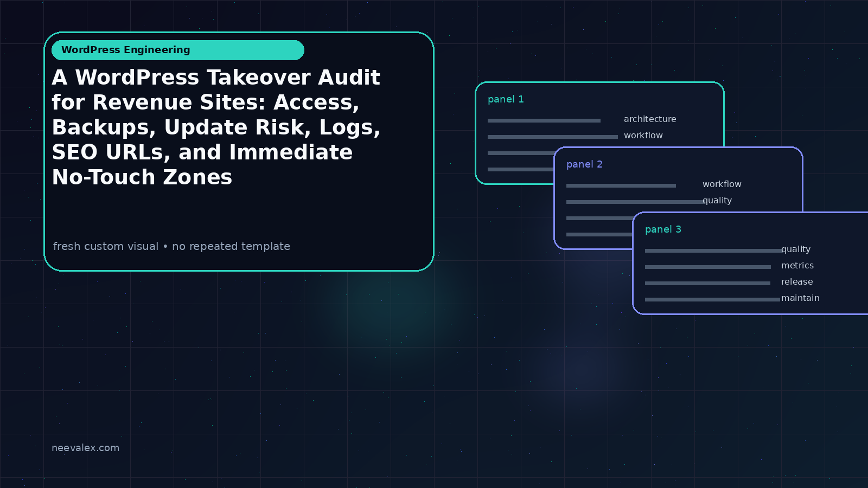This screenshot has width=868, height=488.
Task: Click the 'panel 1' label
Action: coord(506,99)
